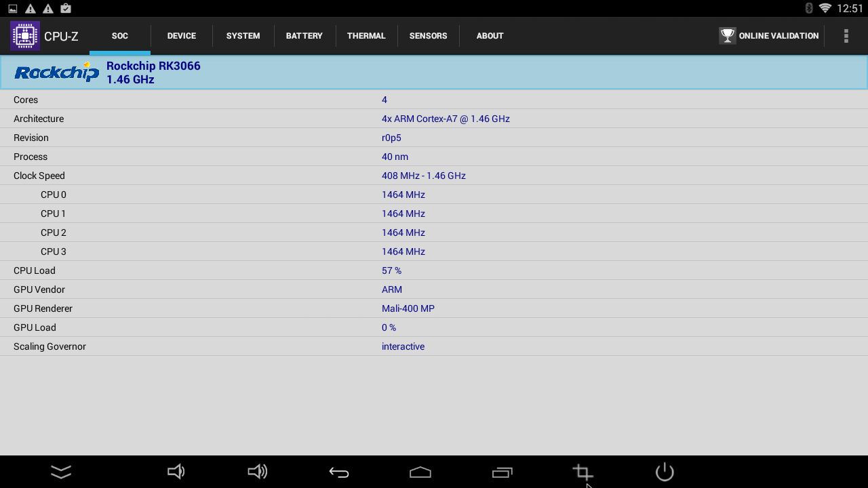Tap the CPU 2 row label
Screen dimensions: 868x488
(x=54, y=232)
